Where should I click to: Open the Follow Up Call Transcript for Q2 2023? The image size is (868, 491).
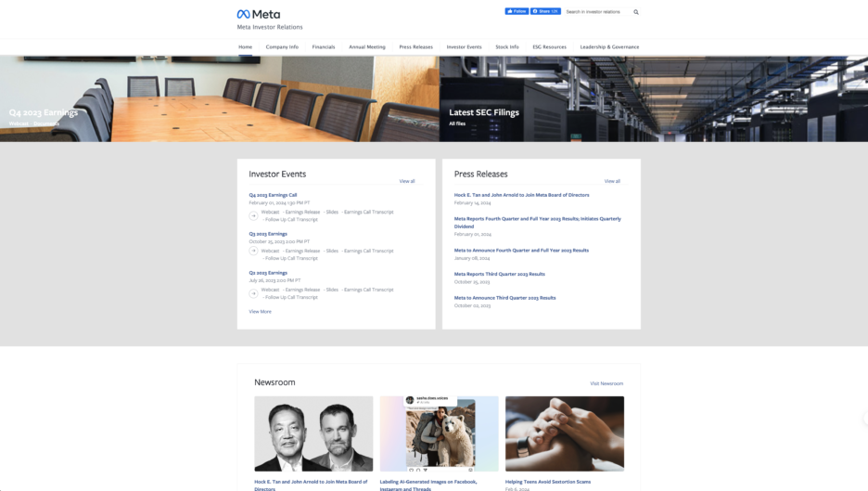pos(291,297)
